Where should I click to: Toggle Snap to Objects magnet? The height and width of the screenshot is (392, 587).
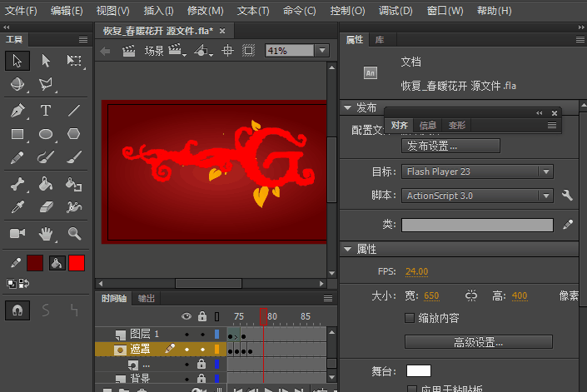(x=17, y=310)
